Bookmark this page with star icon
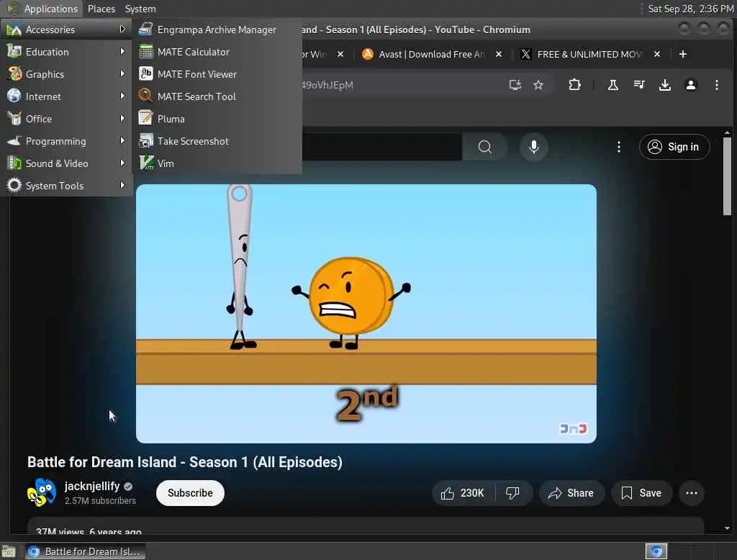 click(x=538, y=85)
